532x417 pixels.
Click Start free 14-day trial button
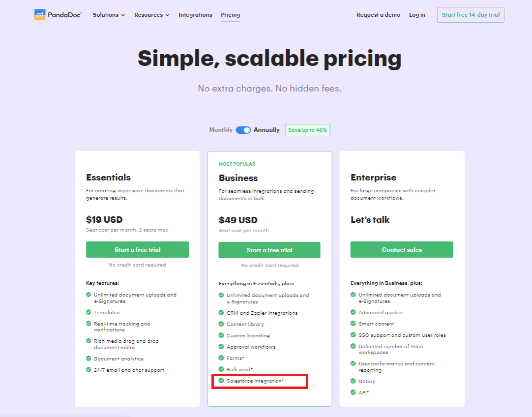(471, 15)
